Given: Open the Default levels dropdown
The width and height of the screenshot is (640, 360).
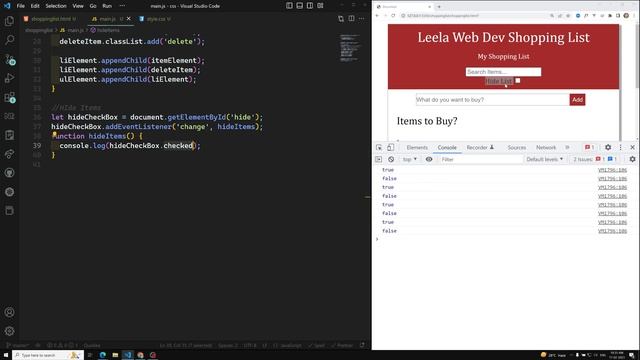Looking at the screenshot, I should coord(544,159).
